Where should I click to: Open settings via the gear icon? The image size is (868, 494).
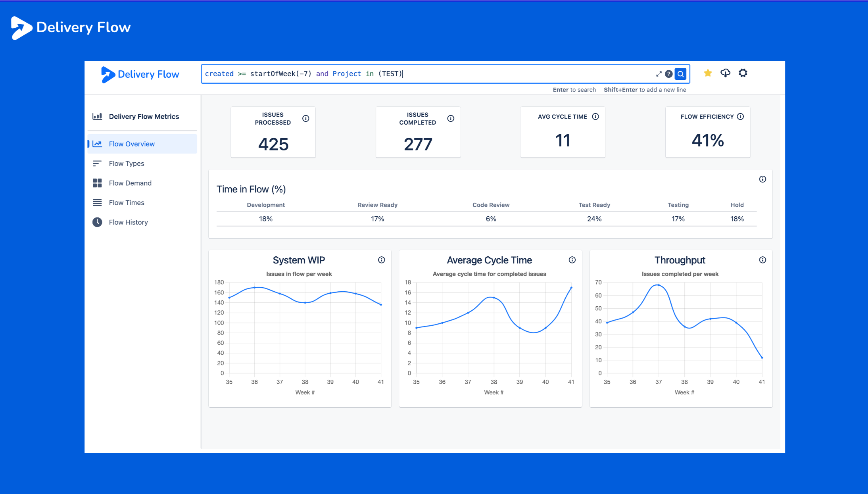[743, 73]
